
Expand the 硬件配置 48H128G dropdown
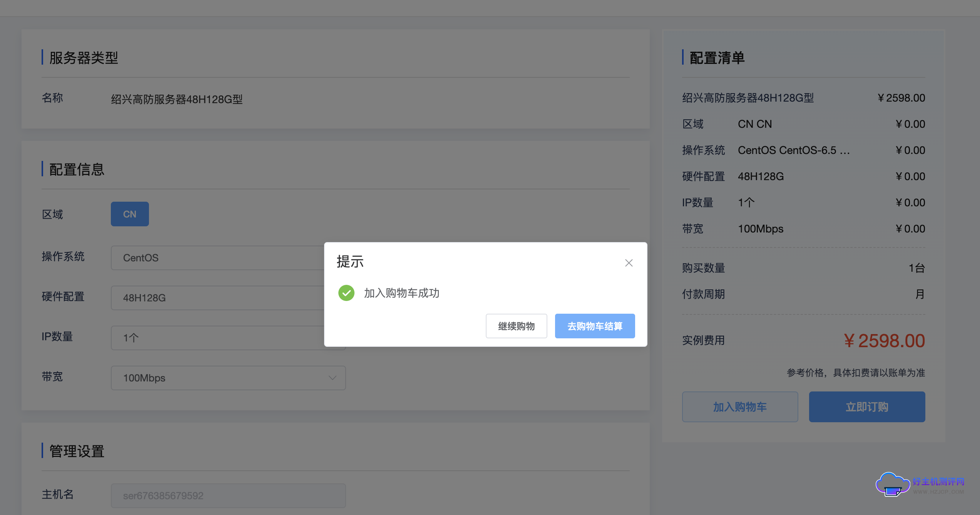pos(217,298)
